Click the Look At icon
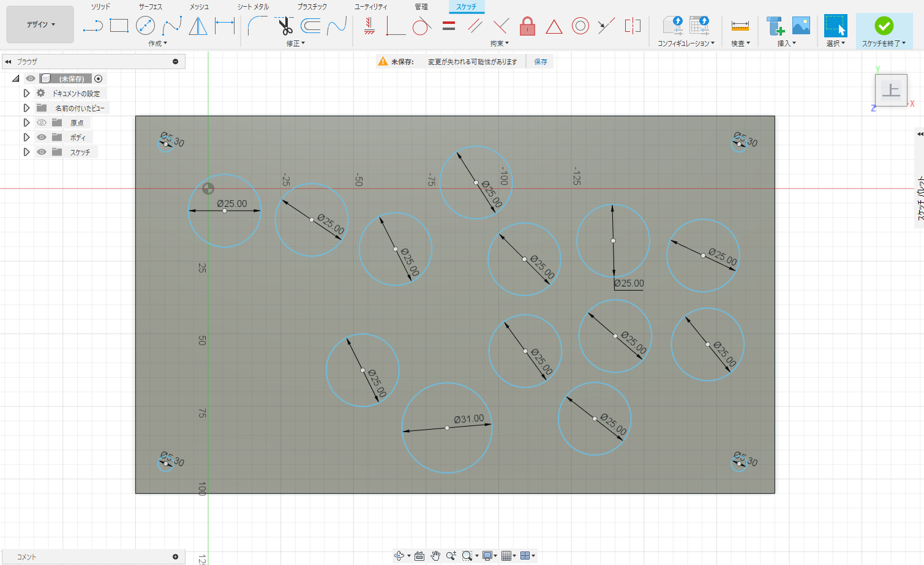 click(419, 556)
